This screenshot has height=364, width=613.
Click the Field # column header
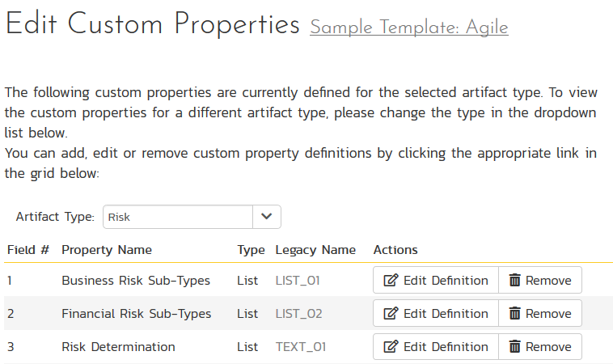(28, 250)
